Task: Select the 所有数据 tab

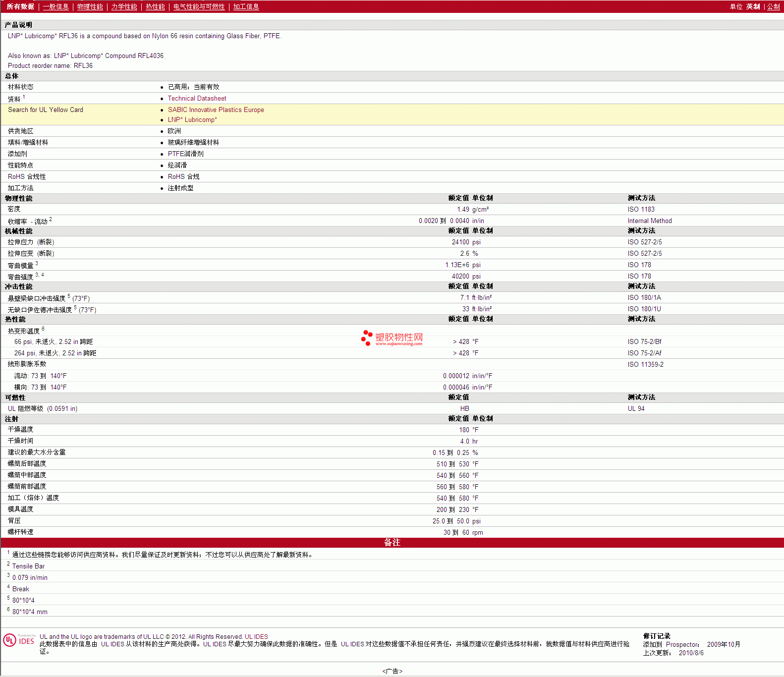Action: click(20, 6)
